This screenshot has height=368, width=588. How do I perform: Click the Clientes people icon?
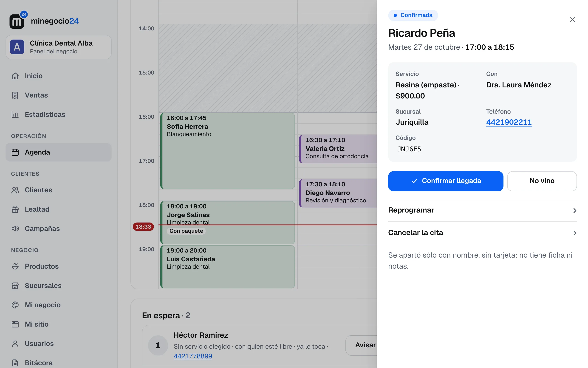coord(15,190)
